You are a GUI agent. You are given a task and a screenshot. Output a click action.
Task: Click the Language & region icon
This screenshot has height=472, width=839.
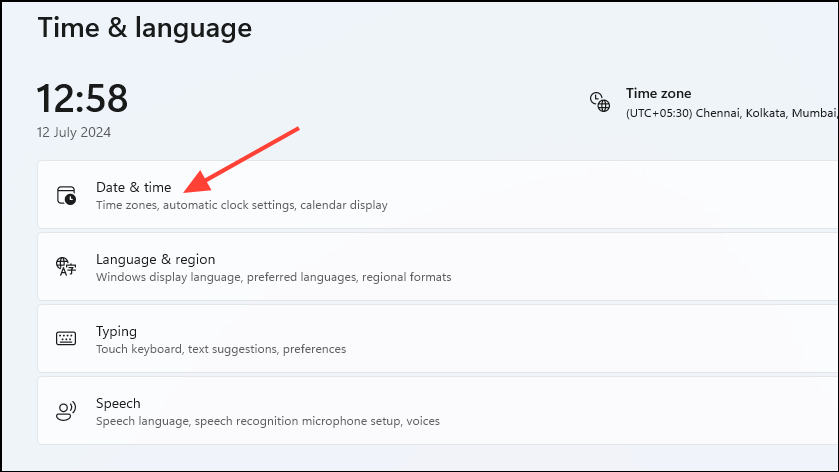click(x=66, y=267)
